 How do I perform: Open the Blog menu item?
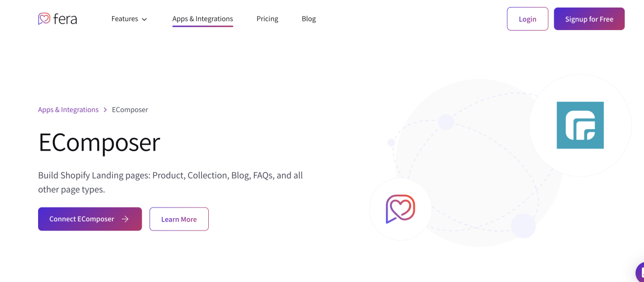[309, 19]
